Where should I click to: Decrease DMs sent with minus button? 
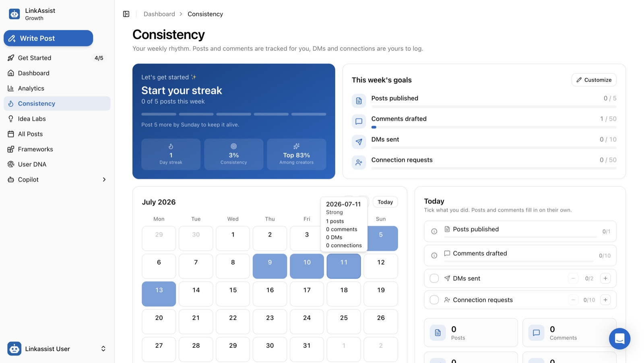click(x=573, y=278)
